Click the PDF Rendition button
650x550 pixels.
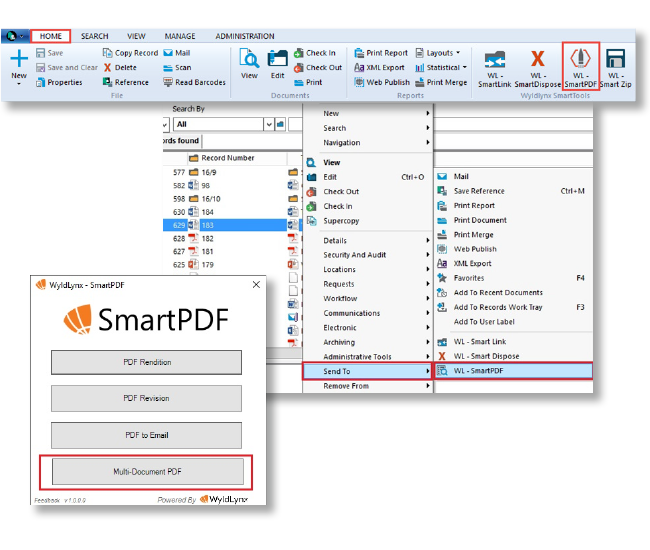(146, 362)
